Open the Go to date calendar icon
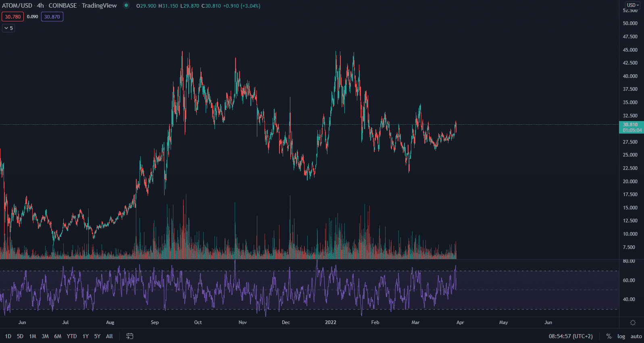Viewport: 644px width, 343px height. [129, 336]
